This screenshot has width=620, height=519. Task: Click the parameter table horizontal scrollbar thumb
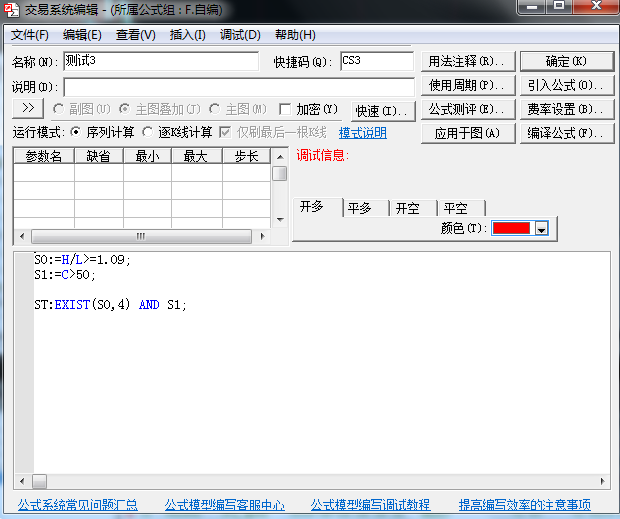(141, 236)
